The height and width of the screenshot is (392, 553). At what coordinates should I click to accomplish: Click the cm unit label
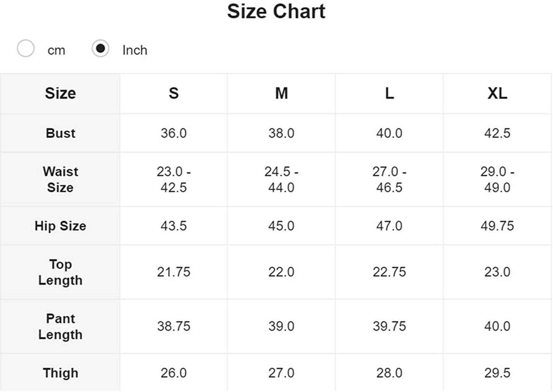click(56, 50)
